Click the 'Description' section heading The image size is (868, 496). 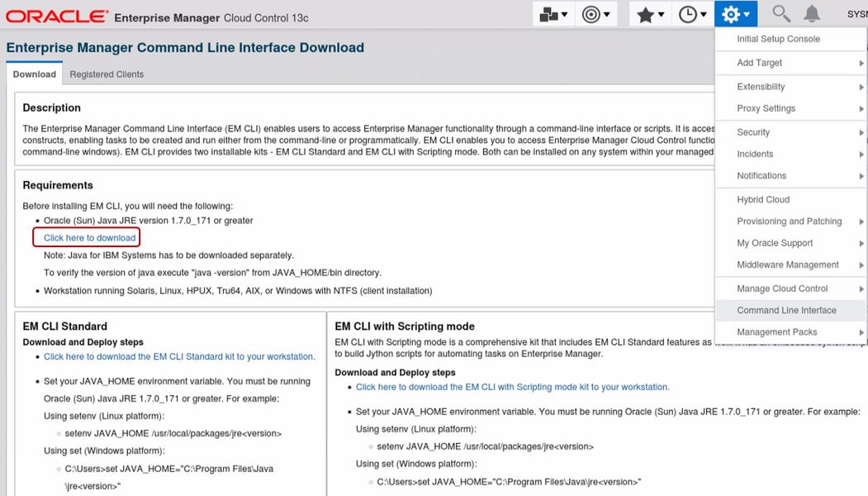point(51,107)
